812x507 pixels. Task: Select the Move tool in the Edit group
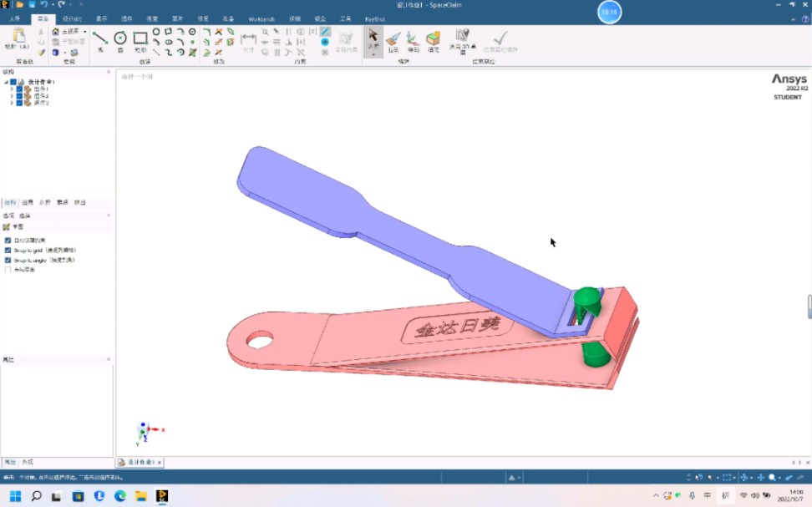[x=412, y=38]
